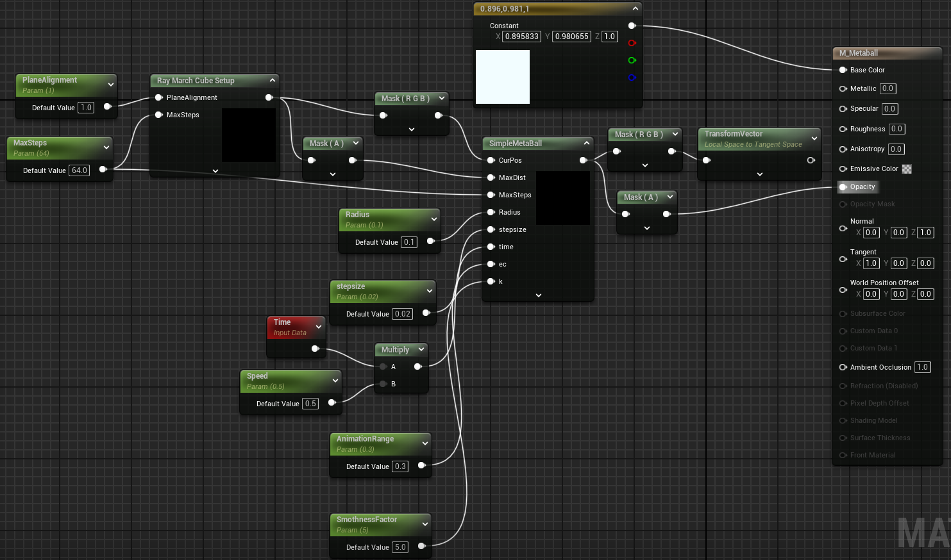Click the TransformVector output pin
951x560 pixels.
pyautogui.click(x=811, y=160)
